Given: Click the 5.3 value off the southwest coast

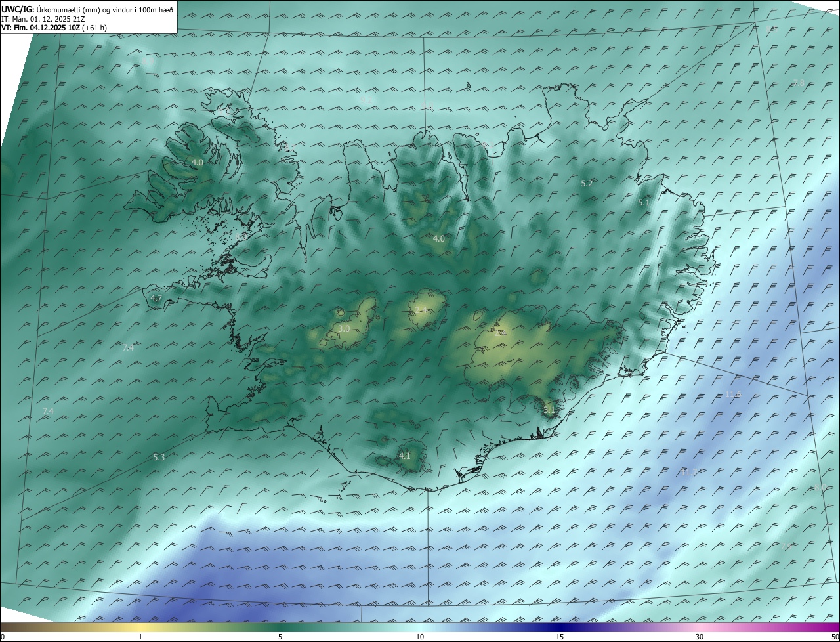Looking at the screenshot, I should point(159,457).
